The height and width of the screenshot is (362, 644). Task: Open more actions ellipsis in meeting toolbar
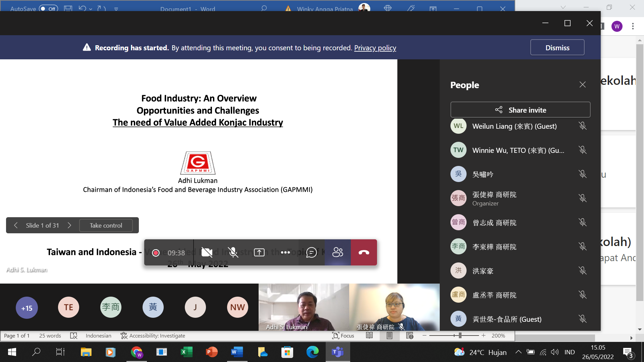pos(285,252)
